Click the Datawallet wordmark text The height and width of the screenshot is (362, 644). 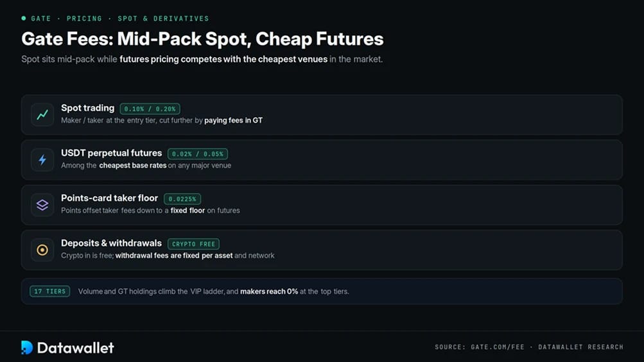tap(76, 348)
